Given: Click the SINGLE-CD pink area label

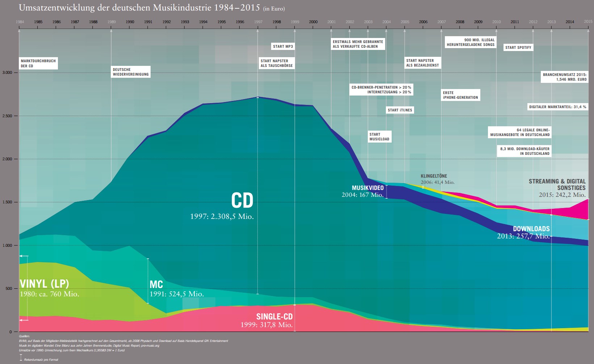Looking at the screenshot, I should click(x=274, y=317).
